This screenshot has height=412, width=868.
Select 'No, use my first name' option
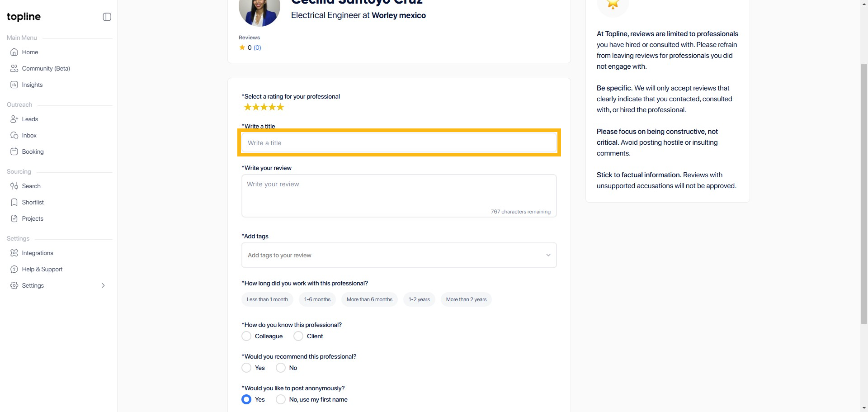pos(281,399)
